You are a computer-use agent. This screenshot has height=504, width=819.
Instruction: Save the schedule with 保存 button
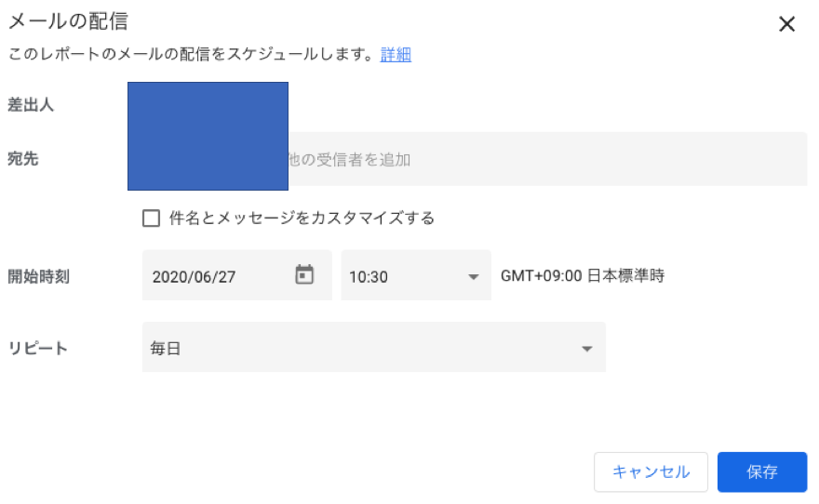(762, 471)
